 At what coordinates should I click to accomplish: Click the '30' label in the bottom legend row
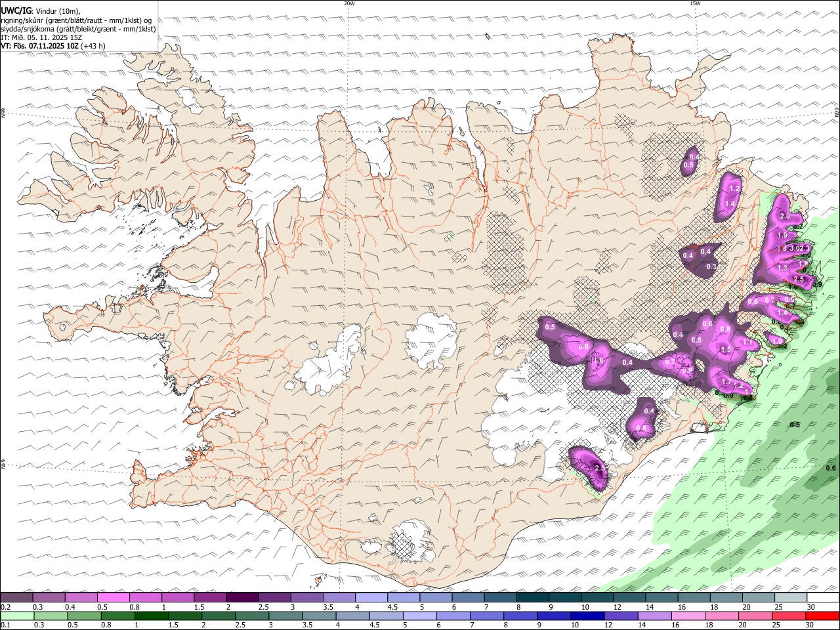(x=809, y=625)
